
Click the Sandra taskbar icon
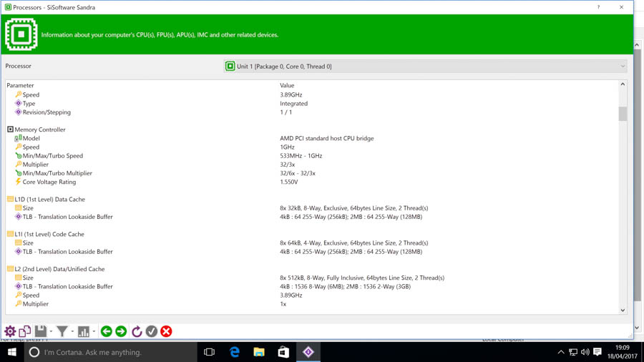coord(308,352)
